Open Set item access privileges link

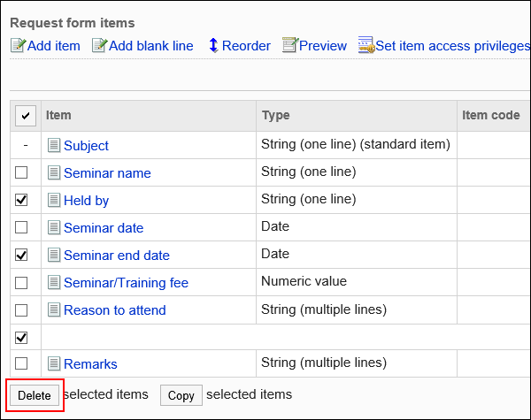[x=453, y=46]
